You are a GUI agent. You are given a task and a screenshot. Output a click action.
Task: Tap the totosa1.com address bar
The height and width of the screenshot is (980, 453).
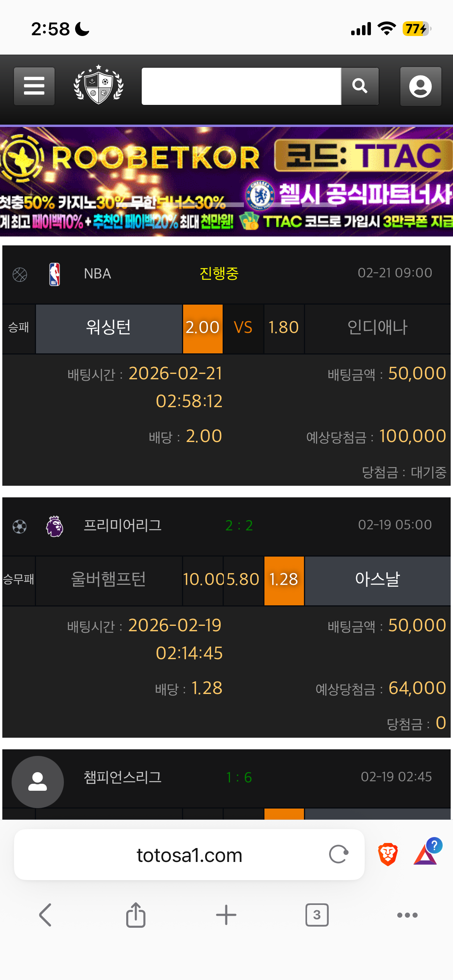[189, 855]
